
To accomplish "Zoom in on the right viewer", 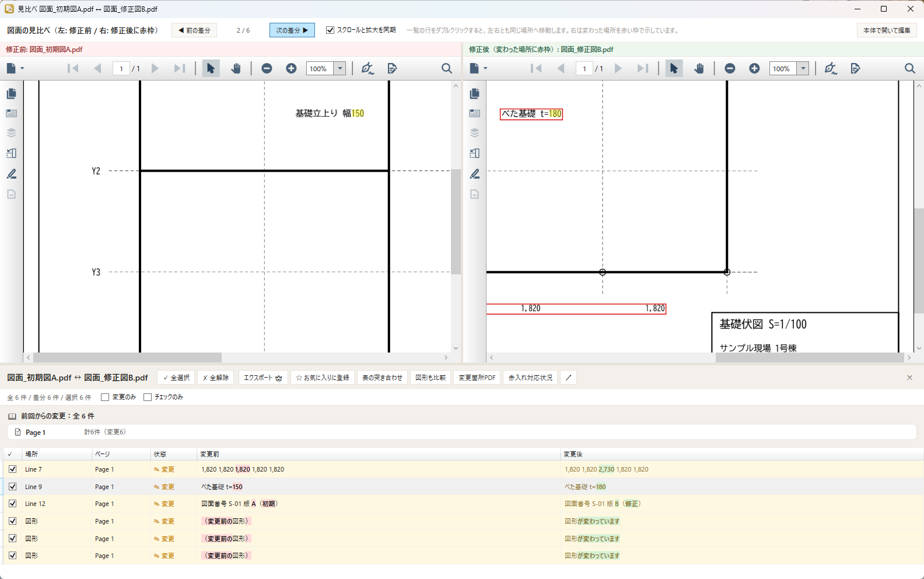I will pyautogui.click(x=754, y=68).
